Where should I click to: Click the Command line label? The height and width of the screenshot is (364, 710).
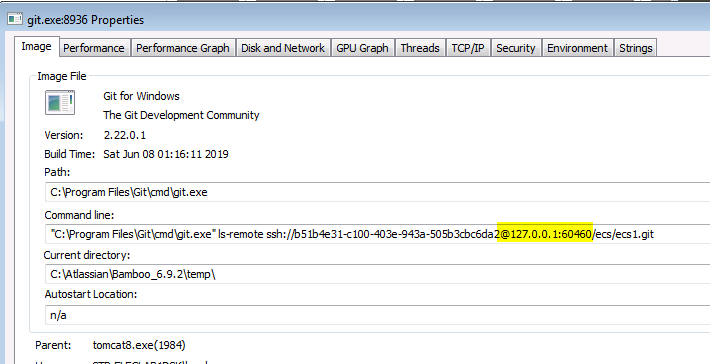point(79,215)
